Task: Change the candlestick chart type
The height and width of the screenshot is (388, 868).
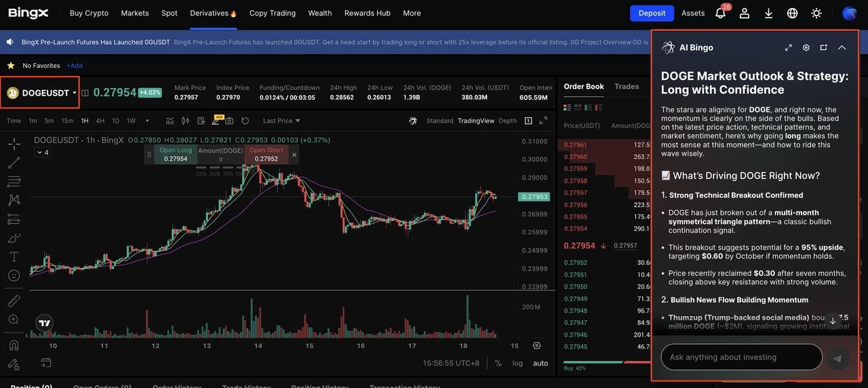Action: tap(185, 121)
